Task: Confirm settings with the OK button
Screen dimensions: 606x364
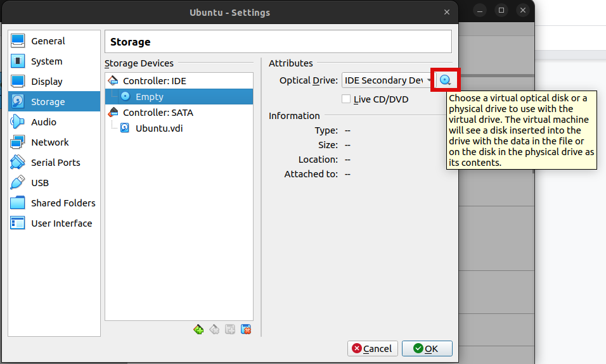Action: (427, 349)
